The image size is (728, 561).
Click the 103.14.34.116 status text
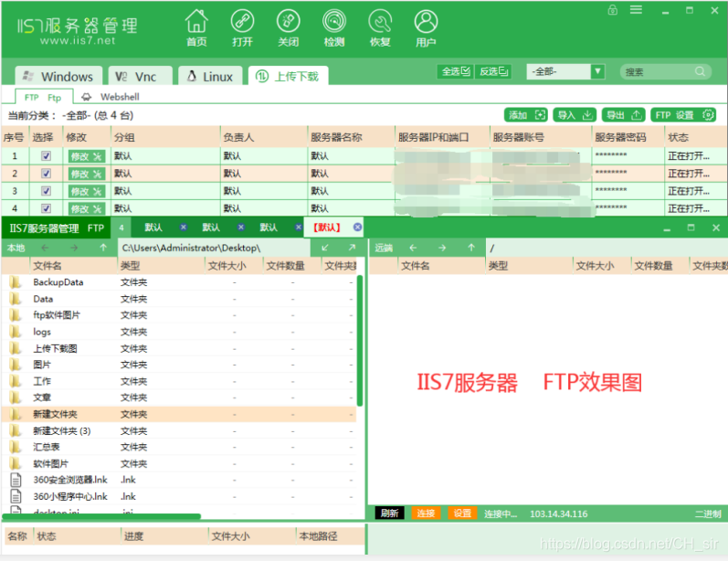558,513
